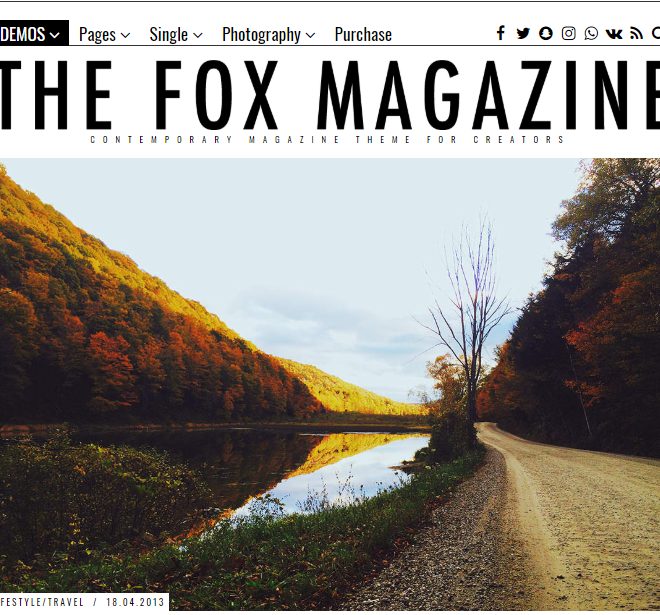660x615 pixels.
Task: Visit Instagram via the camera icon
Action: (568, 33)
